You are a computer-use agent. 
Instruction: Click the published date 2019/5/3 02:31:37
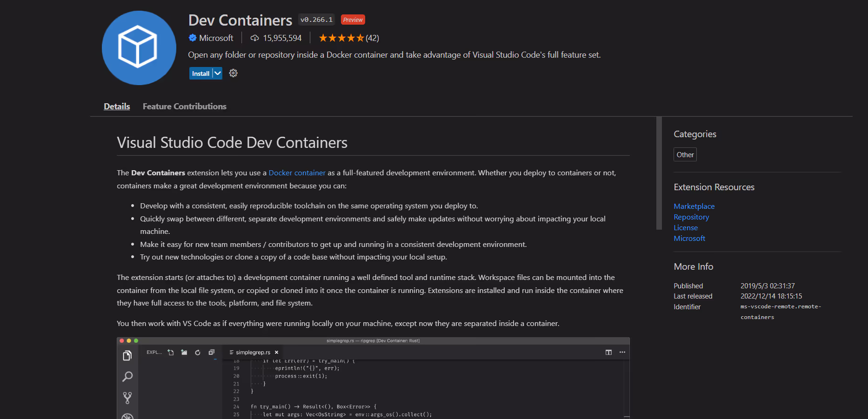tap(768, 286)
